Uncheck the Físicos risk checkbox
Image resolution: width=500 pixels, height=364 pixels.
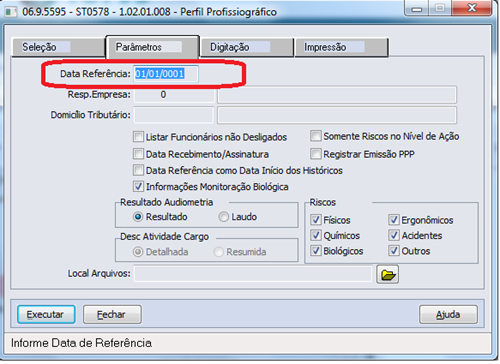point(316,220)
